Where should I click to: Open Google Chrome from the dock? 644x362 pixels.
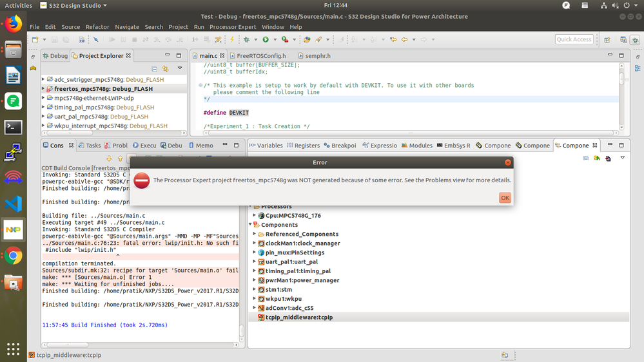(x=13, y=256)
